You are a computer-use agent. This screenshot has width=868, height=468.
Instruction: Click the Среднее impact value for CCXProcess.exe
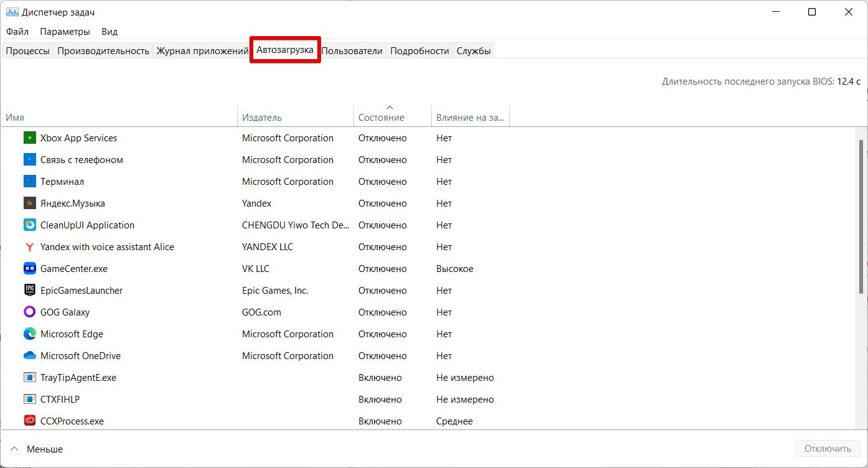[x=454, y=421]
